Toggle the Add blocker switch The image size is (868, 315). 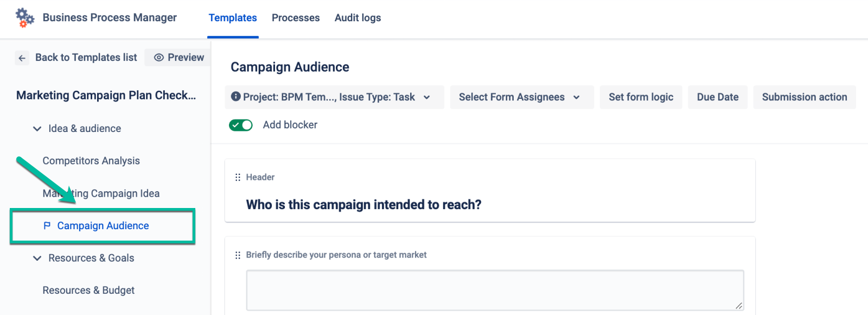click(x=241, y=125)
